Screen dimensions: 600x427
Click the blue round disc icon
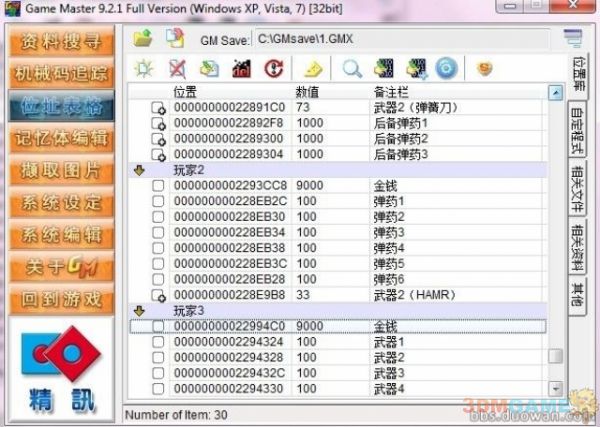[447, 69]
